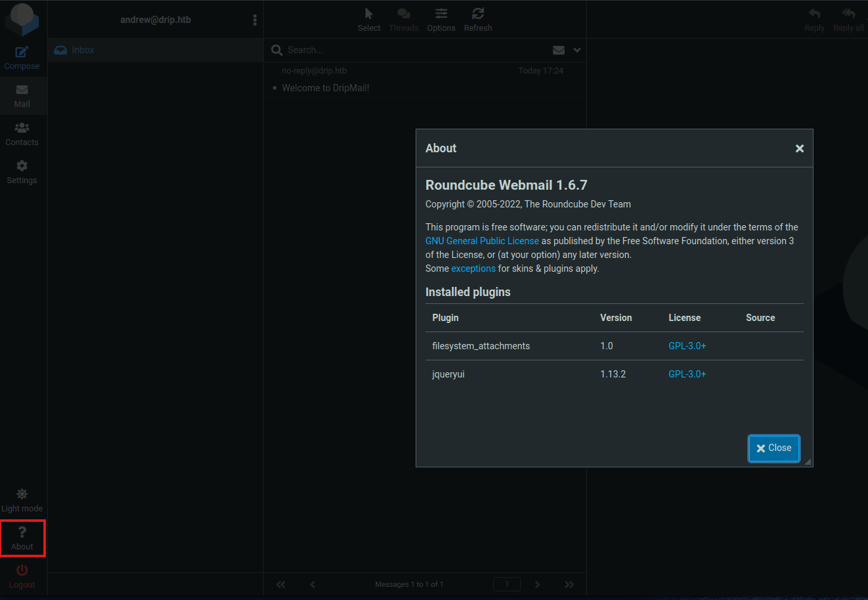
Task: Open the folder actions three-dot menu
Action: click(255, 20)
